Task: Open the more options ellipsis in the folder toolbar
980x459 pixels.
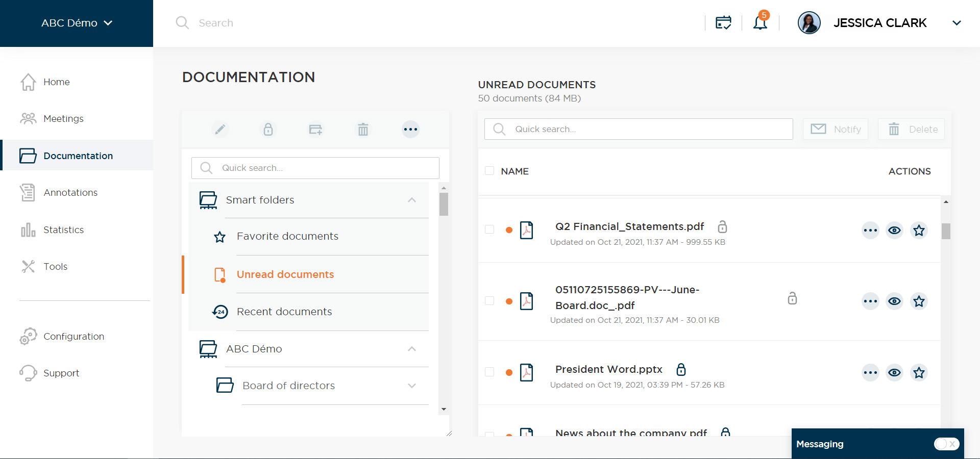Action: [x=410, y=130]
